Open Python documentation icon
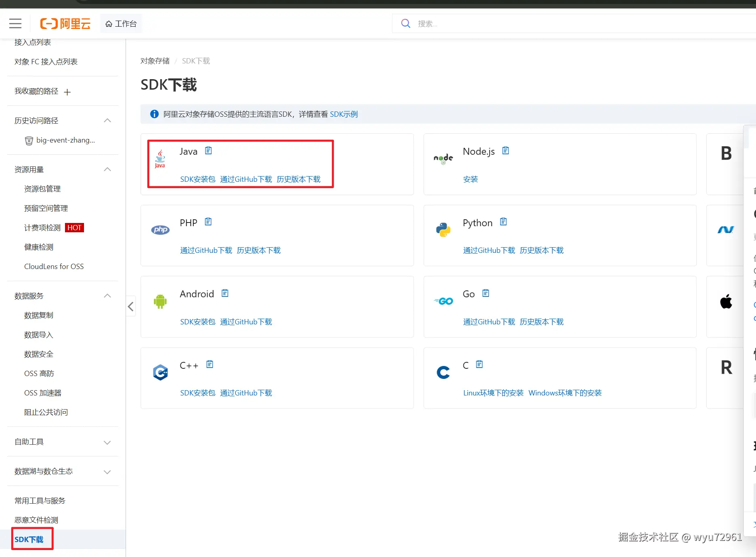The image size is (756, 557). point(504,222)
